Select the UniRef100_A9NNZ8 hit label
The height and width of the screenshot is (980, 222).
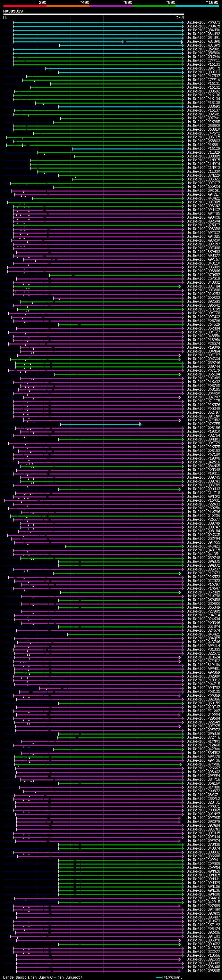pos(203,871)
